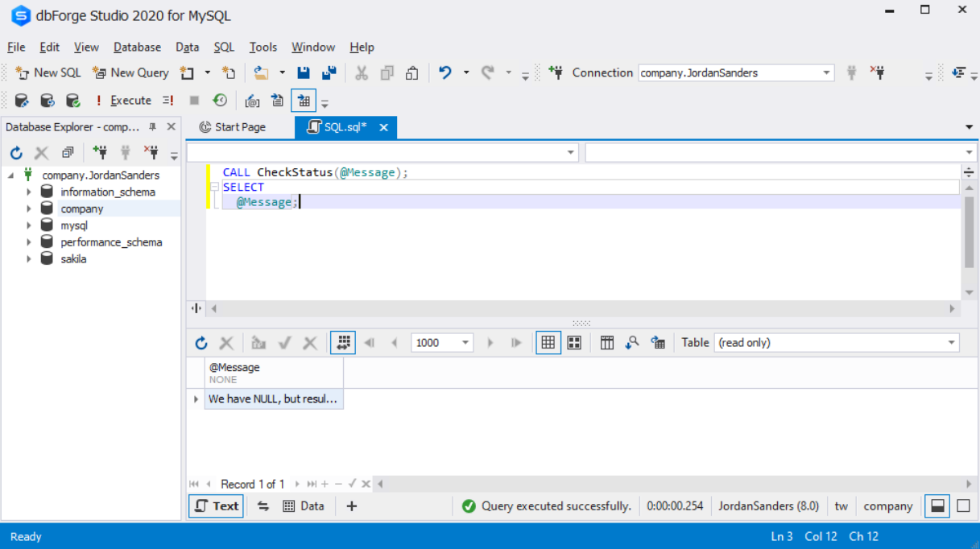The width and height of the screenshot is (980, 549).
Task: Close the SQL.sql tab
Action: [x=384, y=127]
